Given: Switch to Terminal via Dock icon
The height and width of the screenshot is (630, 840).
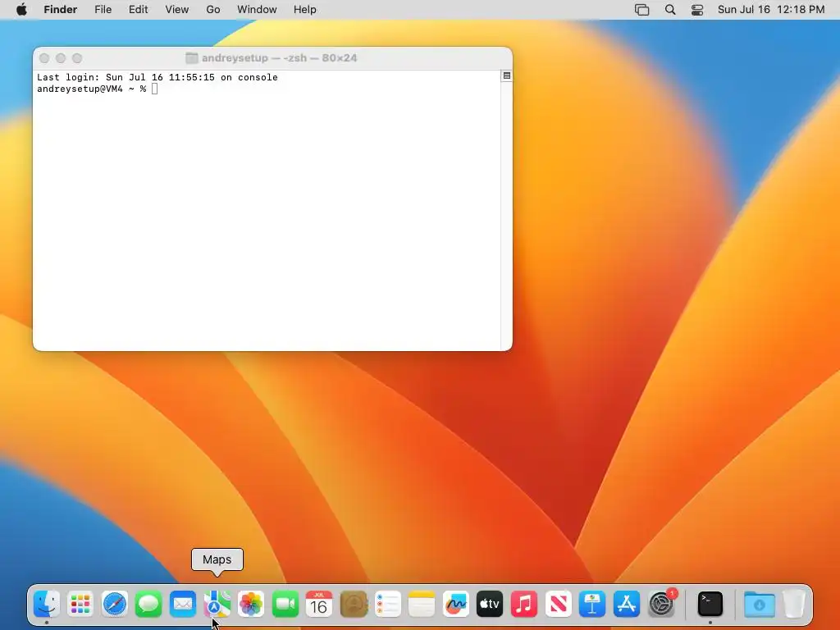Looking at the screenshot, I should (x=710, y=605).
